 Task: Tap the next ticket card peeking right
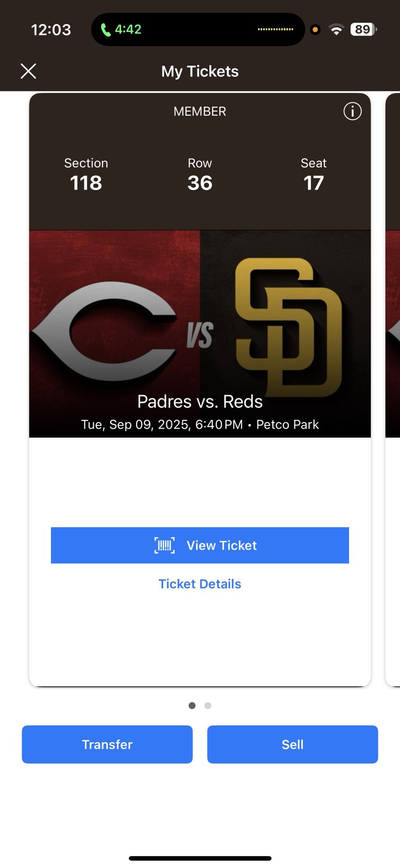(x=393, y=389)
